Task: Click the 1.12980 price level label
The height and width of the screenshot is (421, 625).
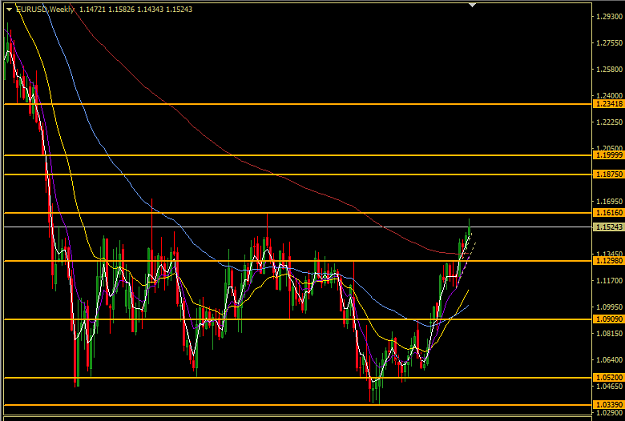Action: 608,261
